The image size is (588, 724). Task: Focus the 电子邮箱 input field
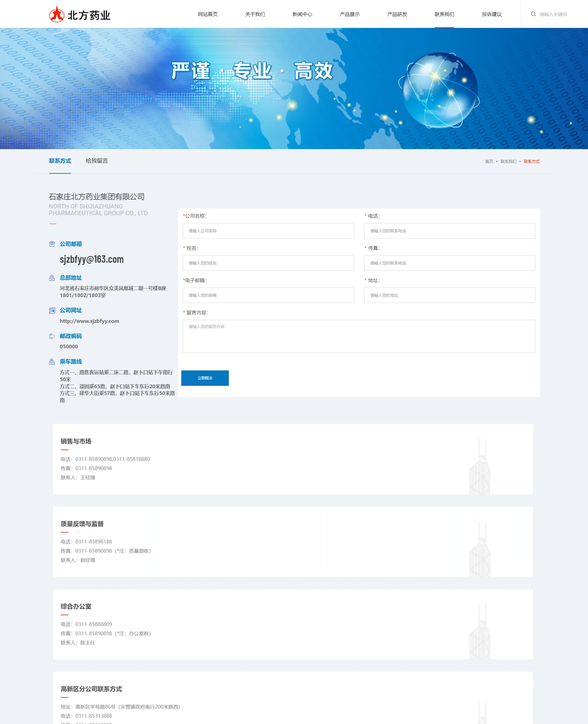click(268, 295)
